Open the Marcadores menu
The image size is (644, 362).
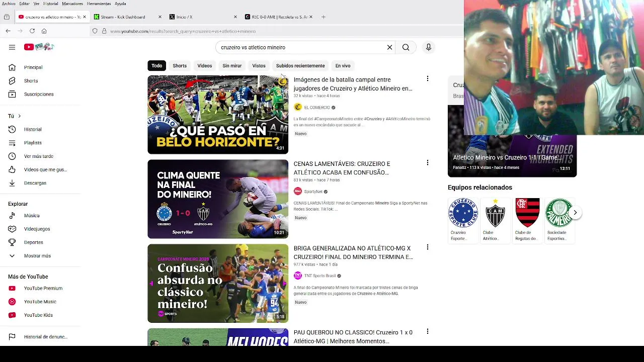(x=72, y=4)
